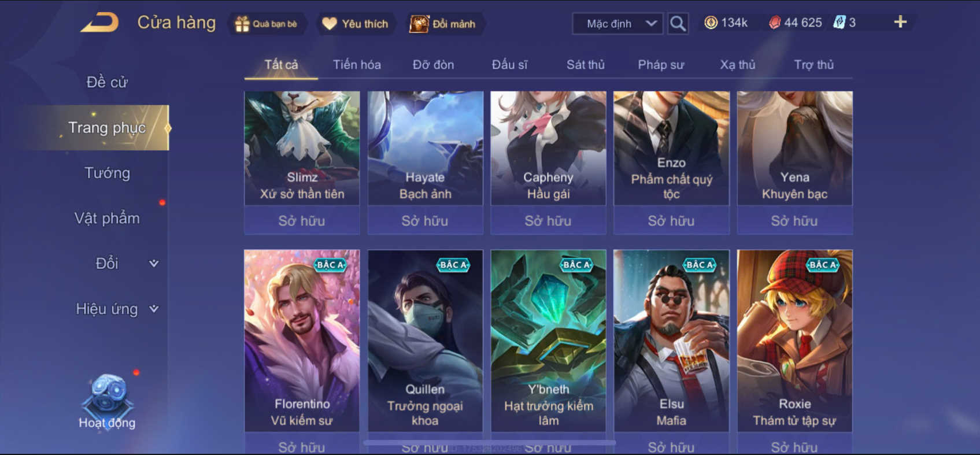The image size is (980, 455).
Task: Click the plus icon to add currency
Action: click(x=900, y=22)
